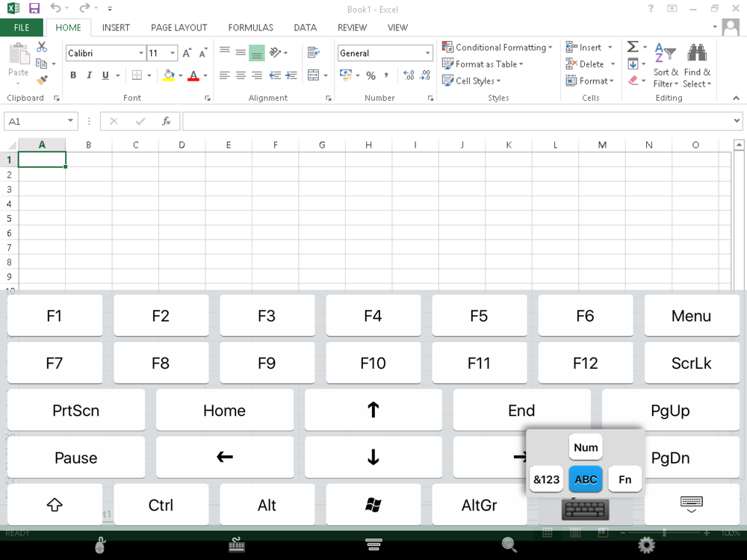The height and width of the screenshot is (560, 747).
Task: Click the formula bar input field
Action: click(457, 121)
